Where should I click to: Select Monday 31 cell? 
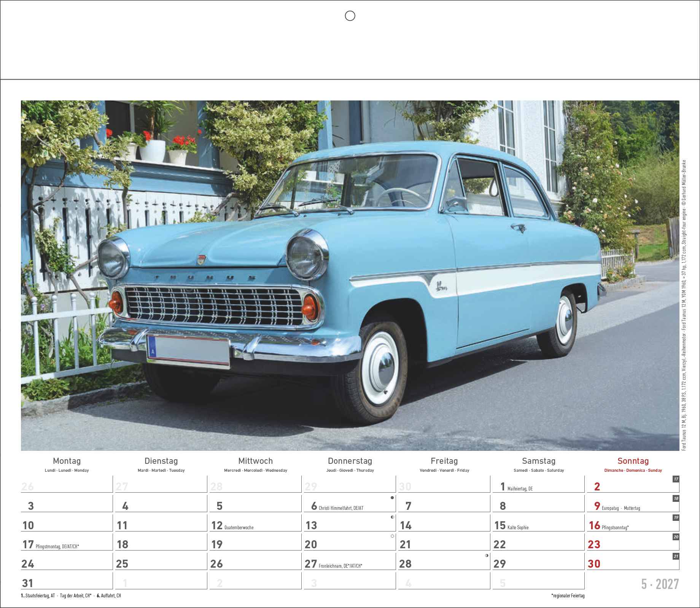click(67, 581)
